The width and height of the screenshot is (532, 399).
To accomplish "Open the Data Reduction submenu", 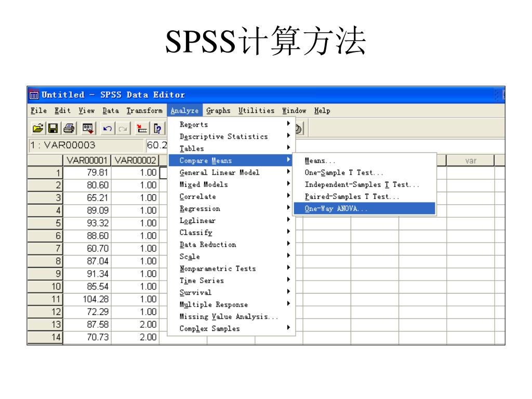I will 232,245.
